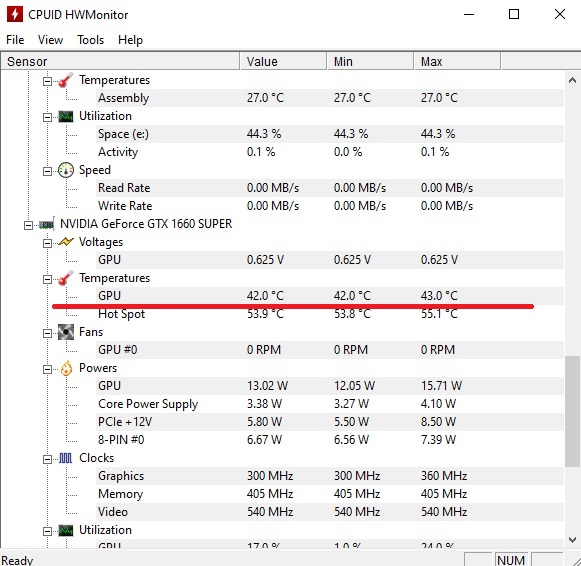Click the 15.71 W max GPU power value
Image resolution: width=581 pixels, height=566 pixels.
[441, 386]
